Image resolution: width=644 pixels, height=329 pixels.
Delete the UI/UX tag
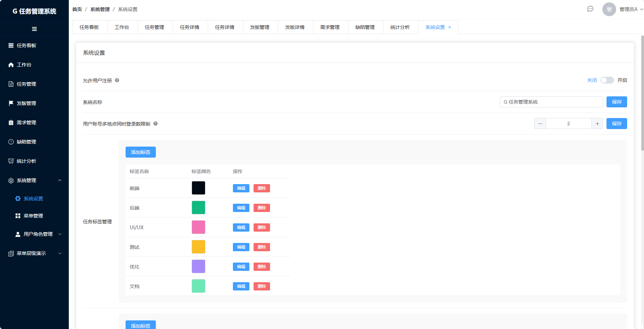click(x=262, y=227)
